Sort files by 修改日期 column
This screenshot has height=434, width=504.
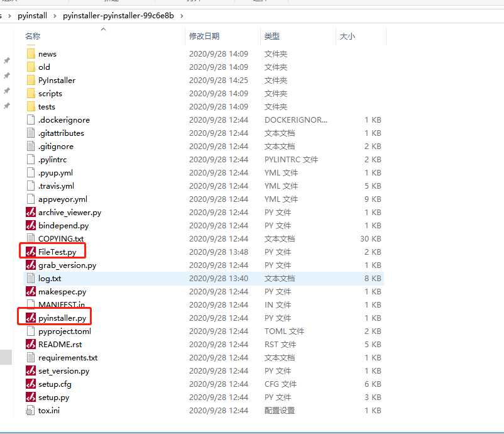pos(204,36)
